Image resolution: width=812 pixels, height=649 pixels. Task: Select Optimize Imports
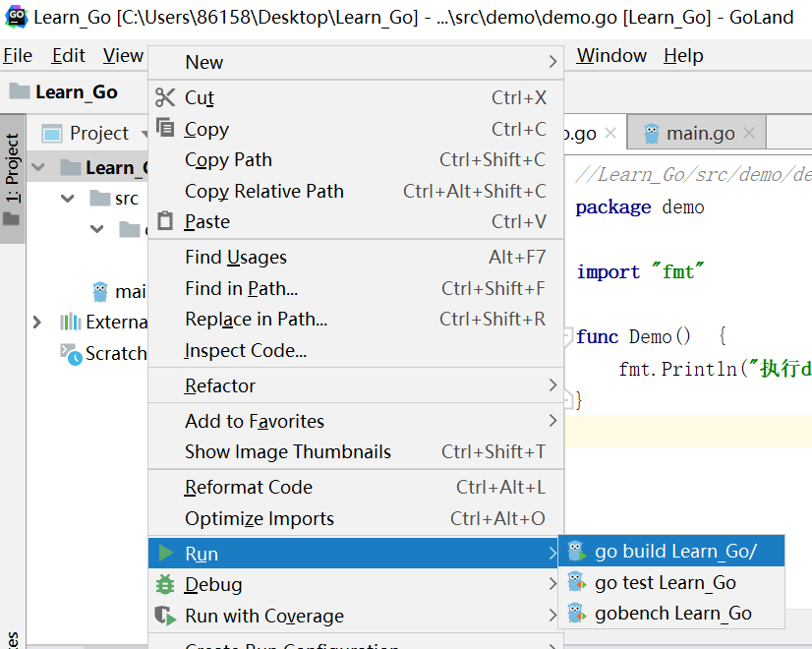pos(356,518)
